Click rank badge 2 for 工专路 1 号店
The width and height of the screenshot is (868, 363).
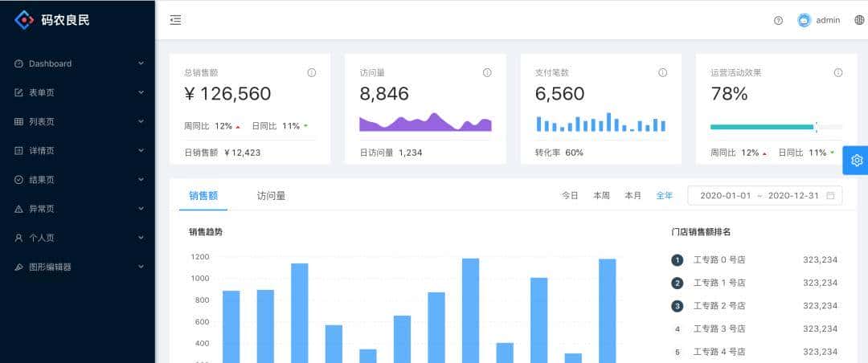[677, 283]
